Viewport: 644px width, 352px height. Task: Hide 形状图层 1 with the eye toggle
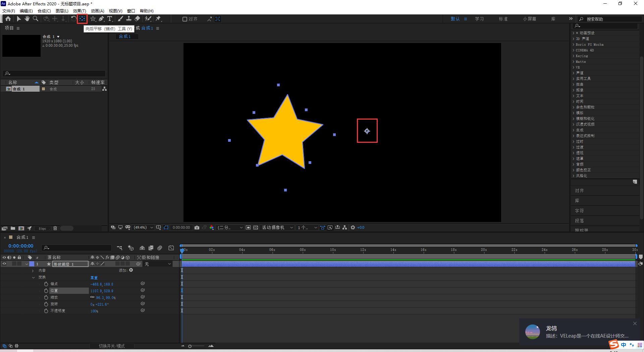(x=4, y=264)
